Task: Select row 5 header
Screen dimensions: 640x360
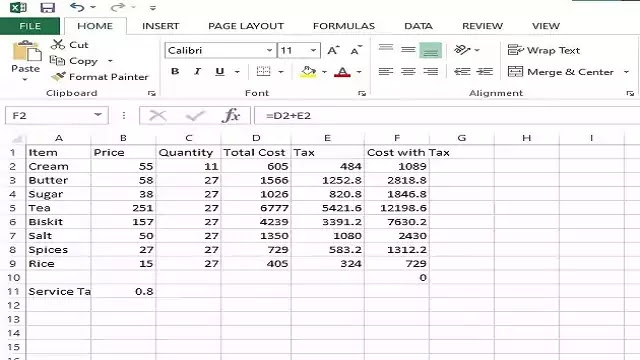Action: [x=13, y=208]
